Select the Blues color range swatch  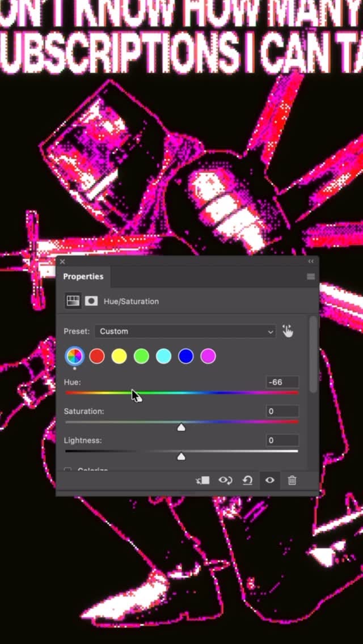click(x=186, y=356)
